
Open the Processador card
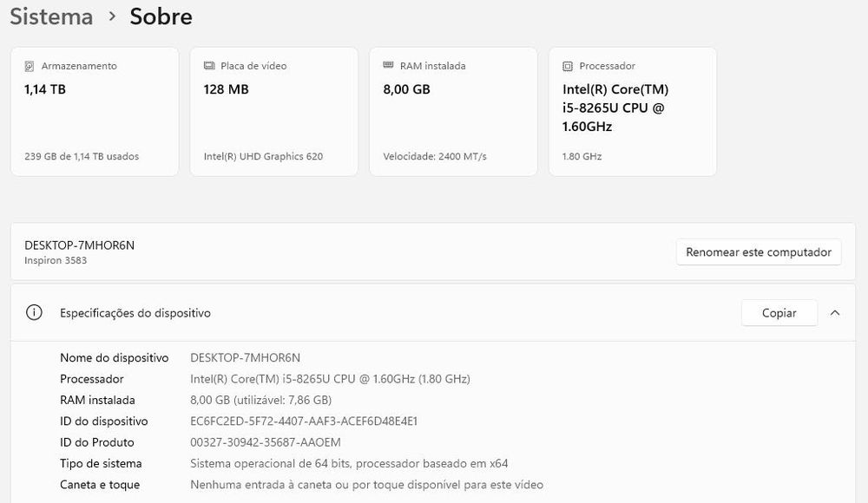pyautogui.click(x=632, y=112)
